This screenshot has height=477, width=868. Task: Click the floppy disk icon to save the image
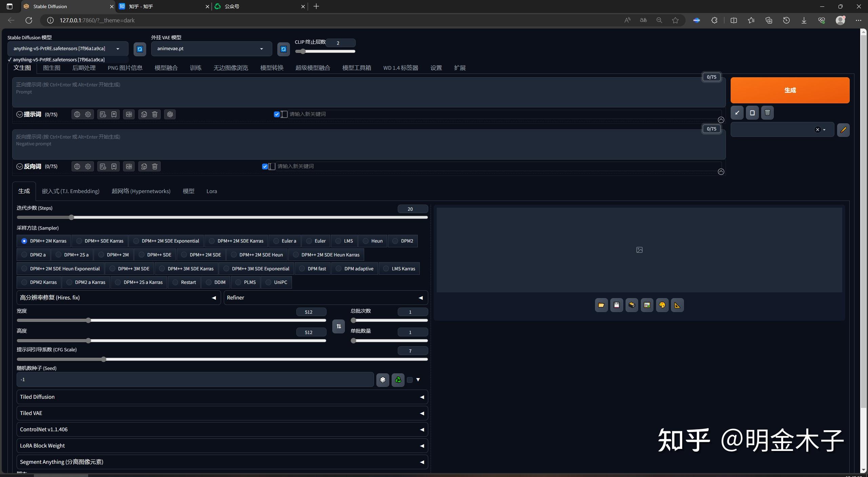pyautogui.click(x=616, y=305)
